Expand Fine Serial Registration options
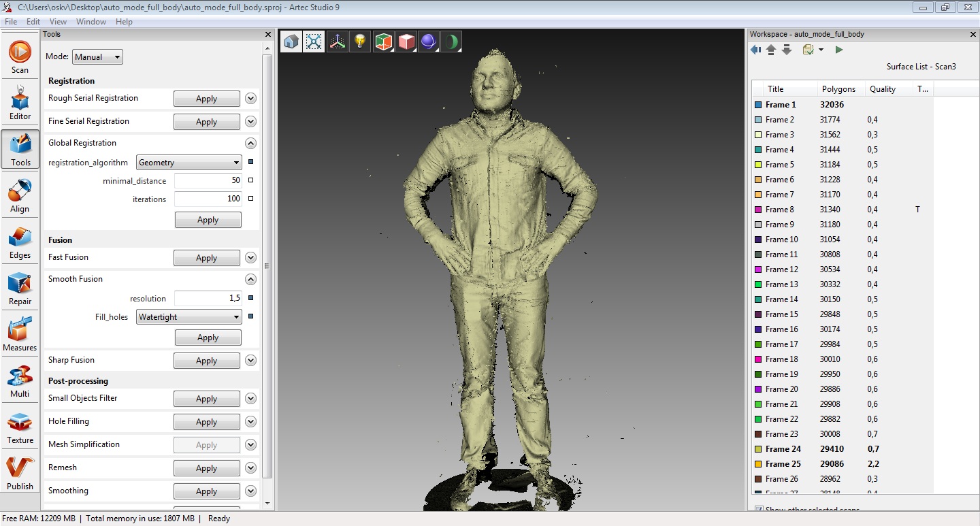This screenshot has width=980, height=526. point(250,122)
